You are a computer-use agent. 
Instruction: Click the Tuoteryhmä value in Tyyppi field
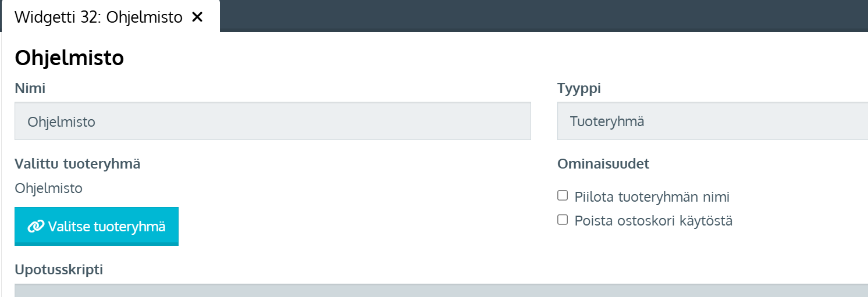(607, 122)
